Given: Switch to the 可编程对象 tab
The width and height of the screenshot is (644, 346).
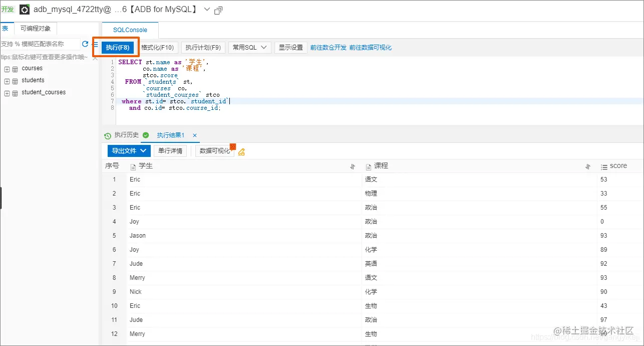Looking at the screenshot, I should tap(35, 28).
